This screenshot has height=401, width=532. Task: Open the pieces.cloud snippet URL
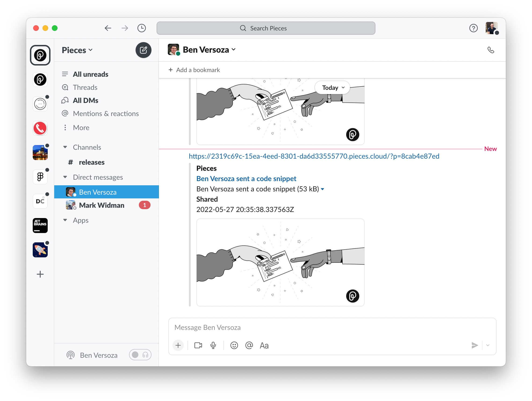point(314,156)
